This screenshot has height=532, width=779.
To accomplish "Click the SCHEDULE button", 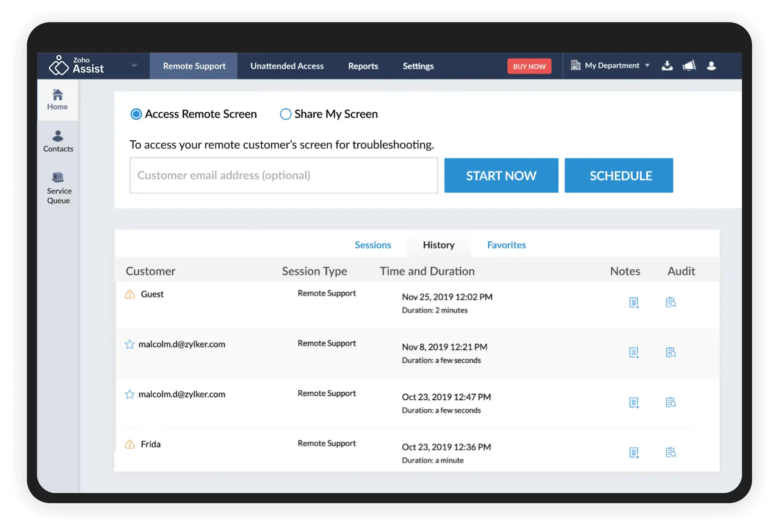I will pyautogui.click(x=619, y=175).
